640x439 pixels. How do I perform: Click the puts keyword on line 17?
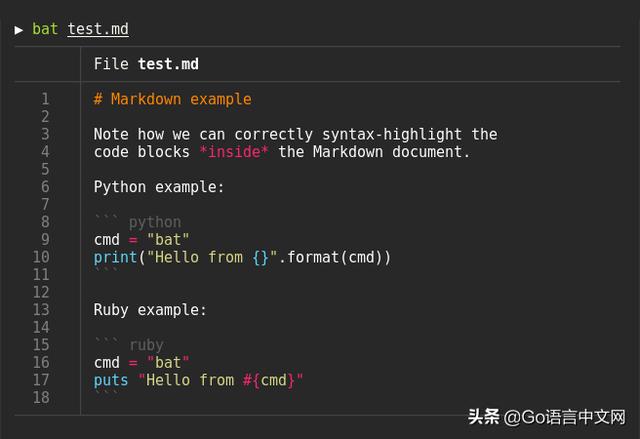[111, 380]
